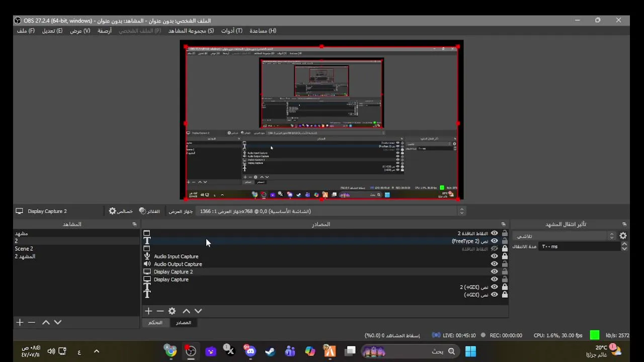Viewport: 644px width, 362px height.
Task: Lock the التقاط النافذة 2 source
Action: click(505, 233)
